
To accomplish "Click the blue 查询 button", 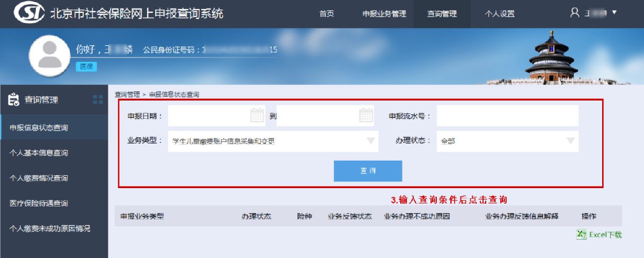I will [x=368, y=171].
